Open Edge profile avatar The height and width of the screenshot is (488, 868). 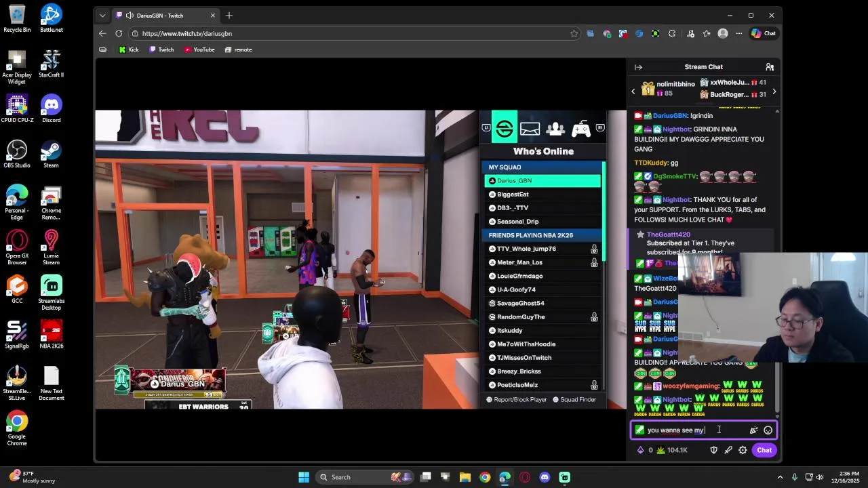pyautogui.click(x=723, y=33)
